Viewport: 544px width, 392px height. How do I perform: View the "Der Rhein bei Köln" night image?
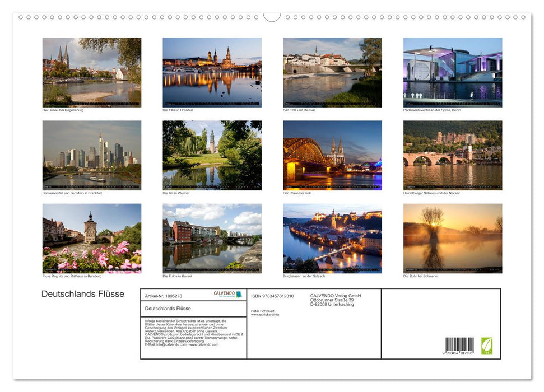click(x=332, y=155)
